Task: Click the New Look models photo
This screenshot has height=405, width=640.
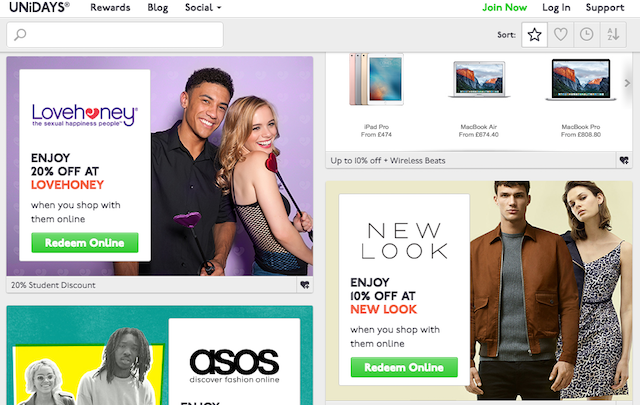Action: tap(551, 290)
